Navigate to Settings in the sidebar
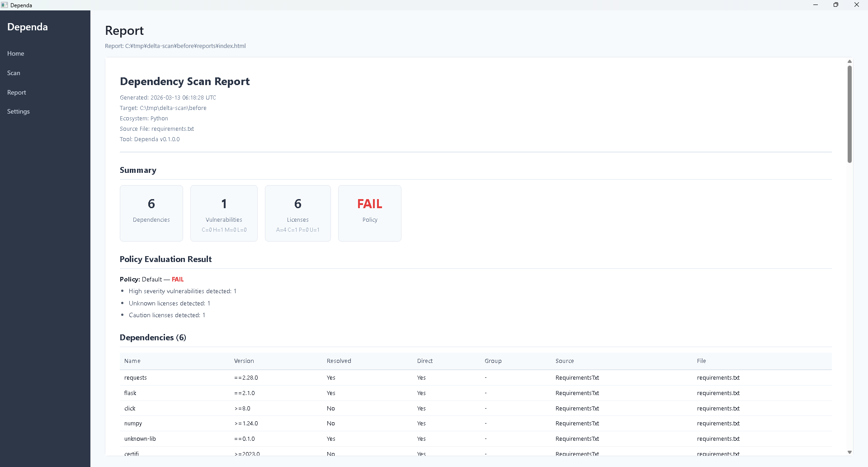The height and width of the screenshot is (467, 868). [x=18, y=111]
